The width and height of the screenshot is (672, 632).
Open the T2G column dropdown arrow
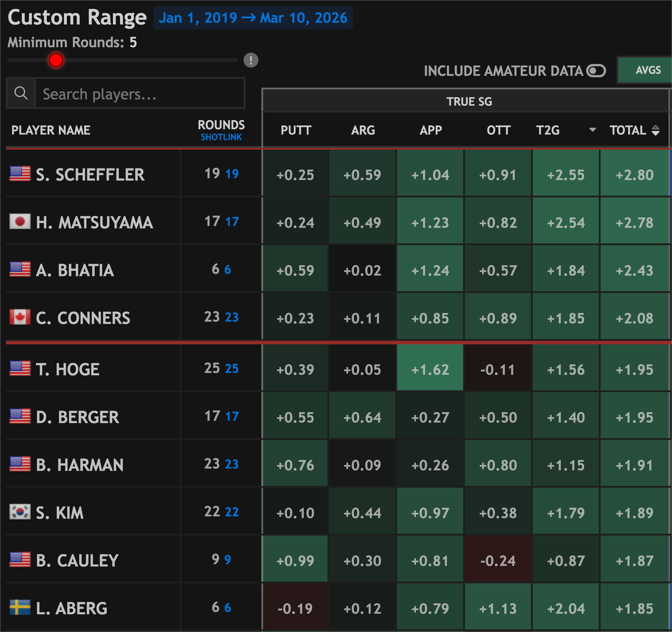592,130
